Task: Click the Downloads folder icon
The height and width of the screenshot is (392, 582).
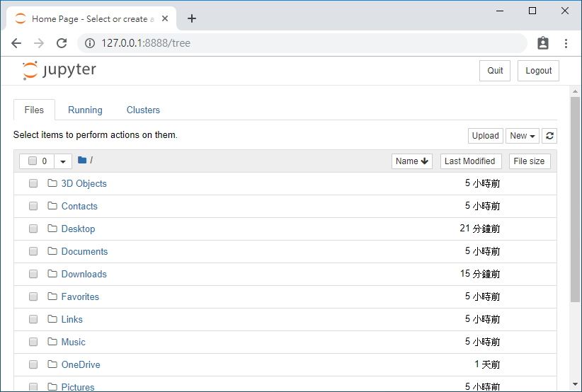Action: [x=52, y=273]
